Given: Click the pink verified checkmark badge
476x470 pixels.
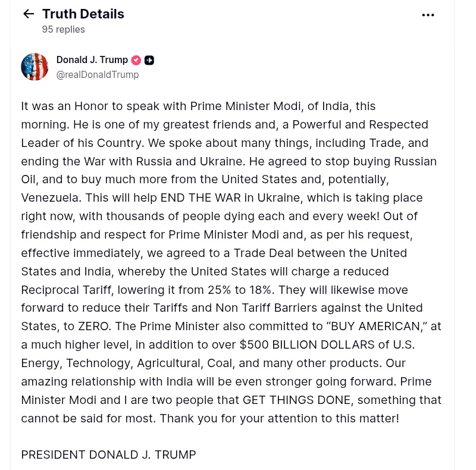Looking at the screenshot, I should (136, 60).
